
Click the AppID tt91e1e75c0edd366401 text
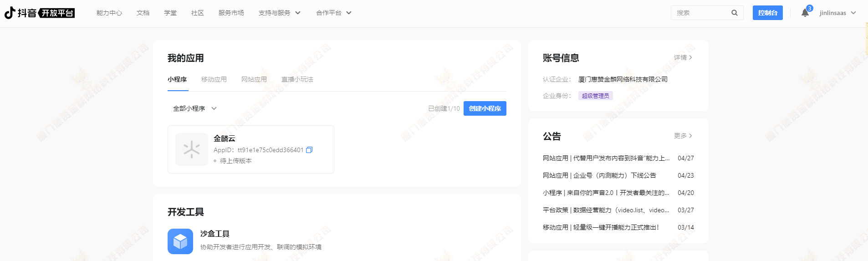[259, 150]
